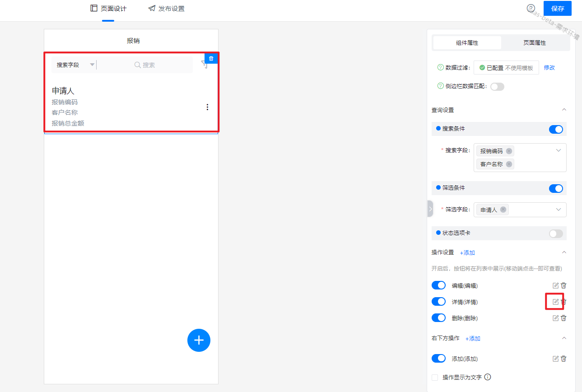582x392 pixels.
Task: Click the help question mark icon near 保存
Action: coord(531,8)
